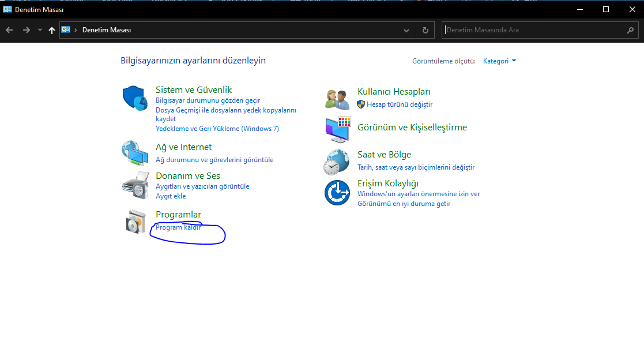Go up one level with the up arrow

pos(52,30)
